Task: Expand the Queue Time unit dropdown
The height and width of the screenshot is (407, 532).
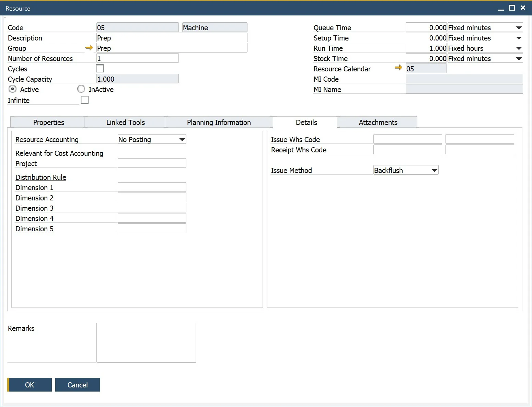Action: click(519, 28)
